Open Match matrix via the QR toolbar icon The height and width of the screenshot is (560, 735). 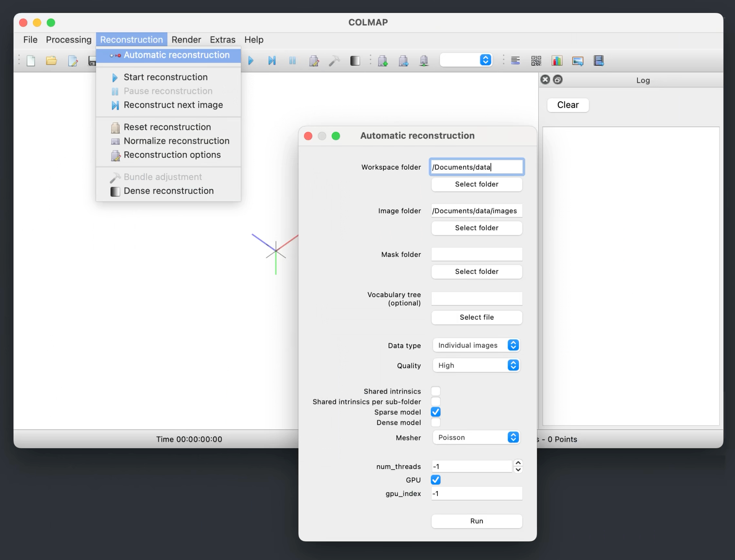tap(536, 61)
